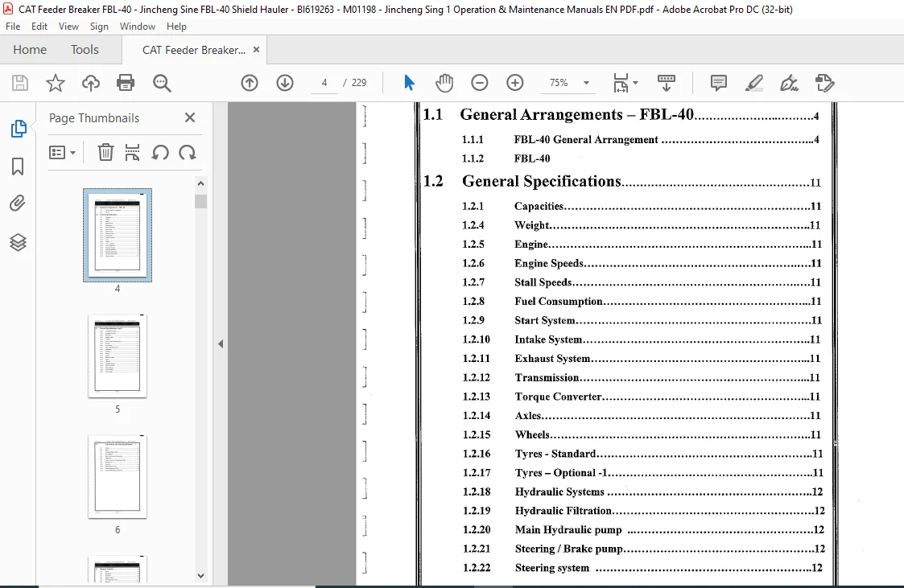Open the Attachments paperclip panel
Viewport: 904px width, 588px height.
click(x=18, y=204)
